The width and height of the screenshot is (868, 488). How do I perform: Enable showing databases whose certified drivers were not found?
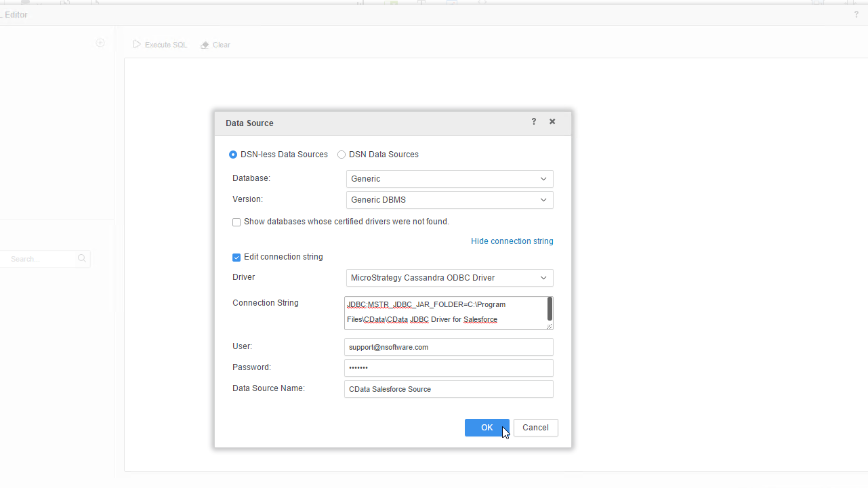[236, 222]
